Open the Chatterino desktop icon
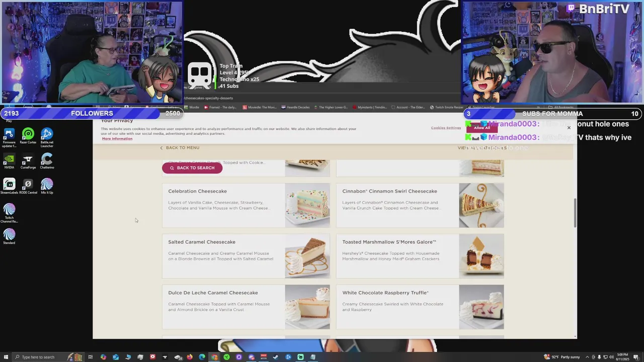Viewport: 644px width, 362px height. [47, 161]
